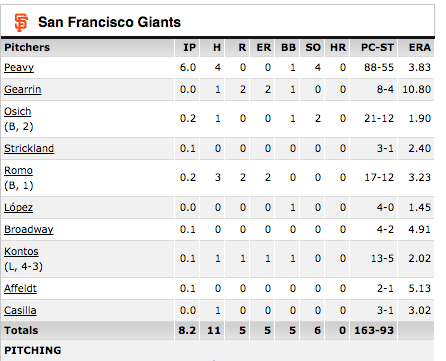Click the San Francisco Giants logo icon
This screenshot has height=361, width=446.
pyautogui.click(x=21, y=22)
